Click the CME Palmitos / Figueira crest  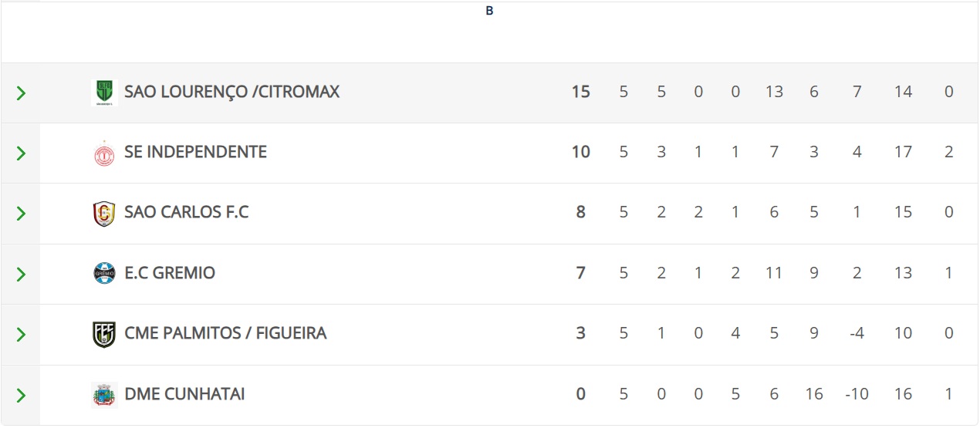(x=103, y=334)
